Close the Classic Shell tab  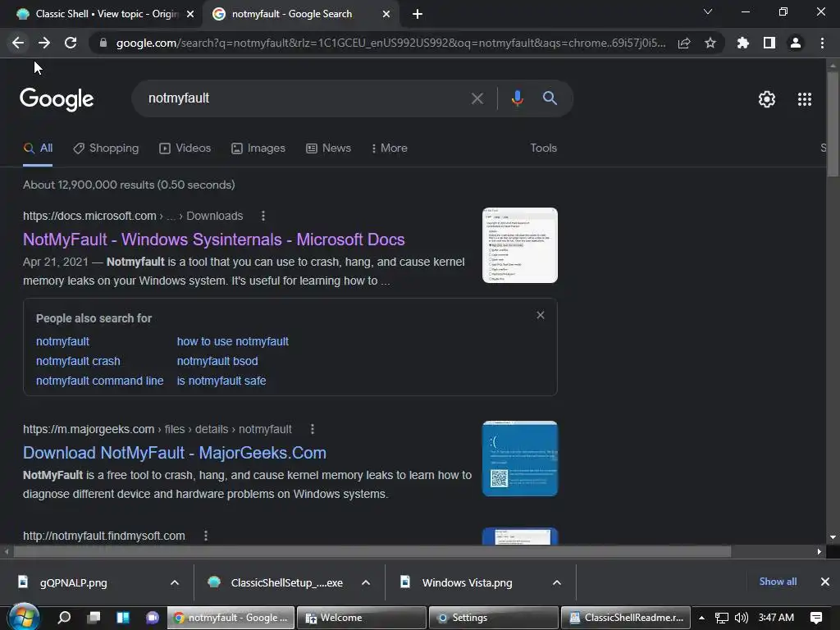coord(190,14)
